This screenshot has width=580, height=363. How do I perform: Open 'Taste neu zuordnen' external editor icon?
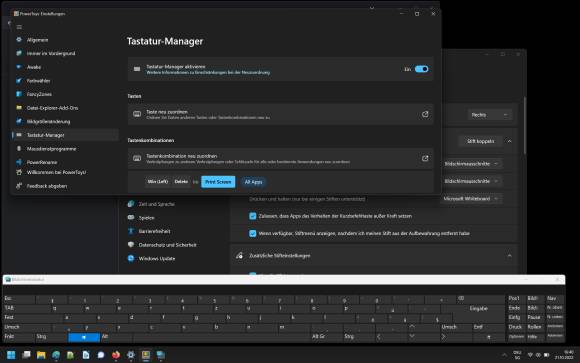[x=425, y=114]
